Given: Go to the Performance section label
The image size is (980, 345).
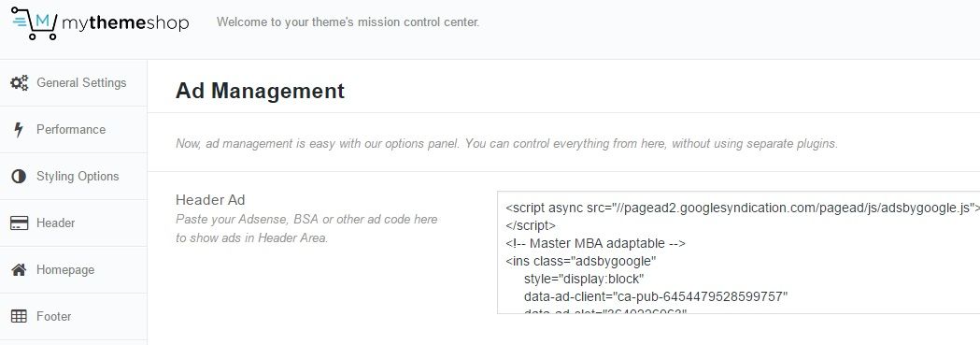Looking at the screenshot, I should tap(71, 129).
